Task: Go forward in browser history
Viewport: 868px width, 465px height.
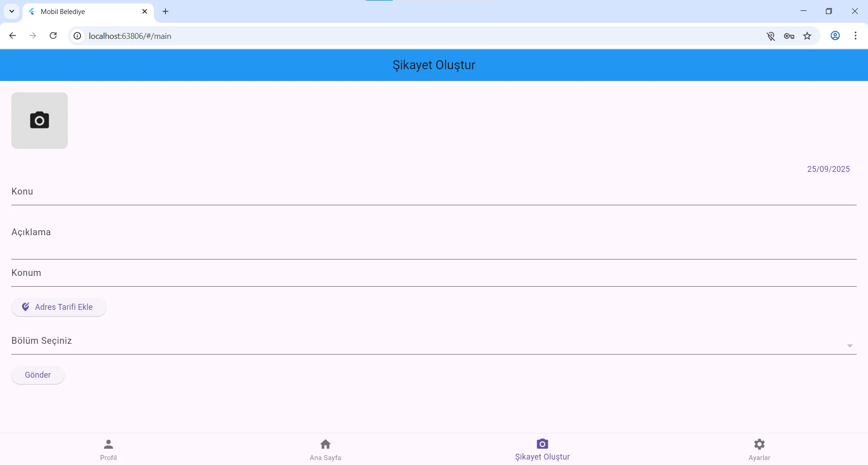Action: pyautogui.click(x=33, y=36)
